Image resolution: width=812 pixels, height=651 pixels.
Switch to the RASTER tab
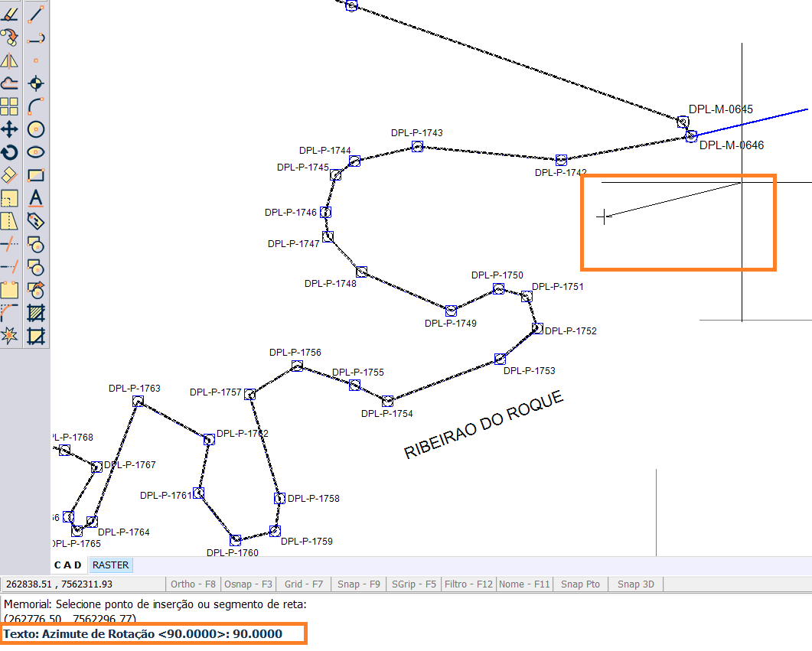(x=111, y=565)
